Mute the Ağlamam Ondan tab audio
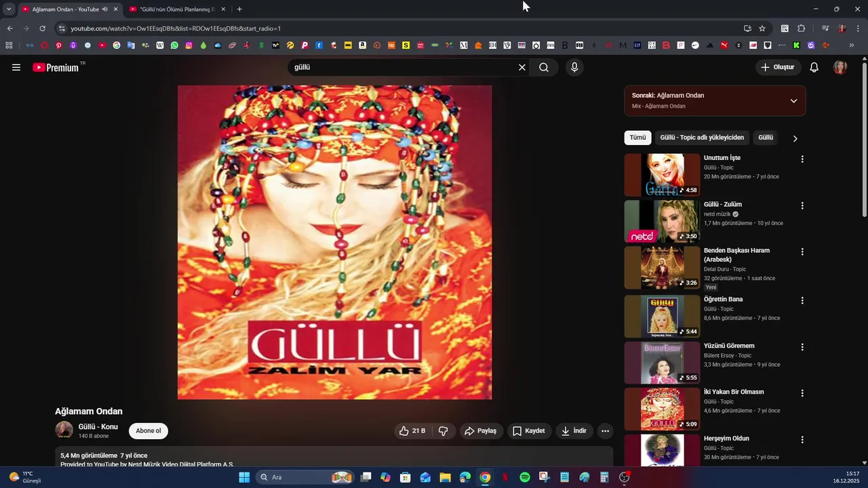Image resolution: width=868 pixels, height=488 pixels. (105, 9)
